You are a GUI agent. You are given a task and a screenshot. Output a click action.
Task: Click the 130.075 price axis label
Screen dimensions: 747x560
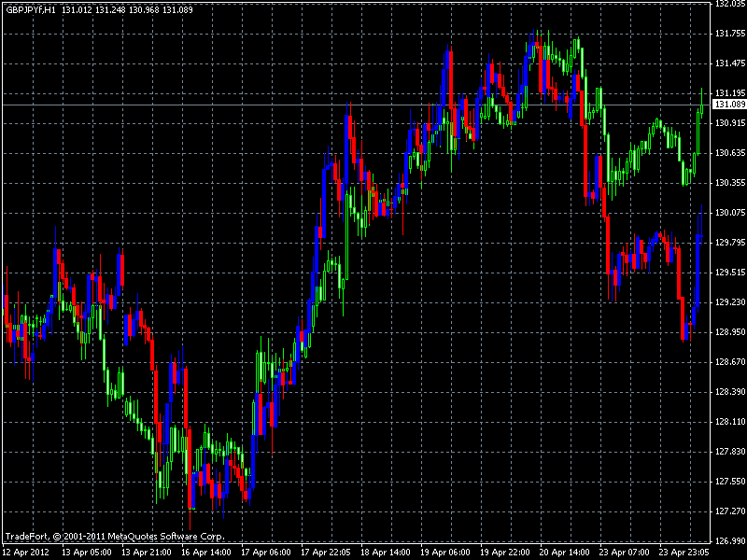(x=730, y=213)
